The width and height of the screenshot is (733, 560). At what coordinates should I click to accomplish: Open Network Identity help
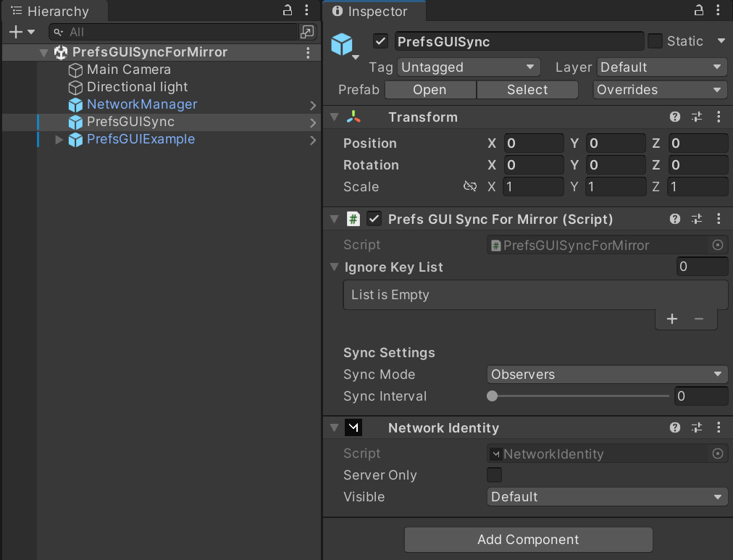[x=674, y=427]
